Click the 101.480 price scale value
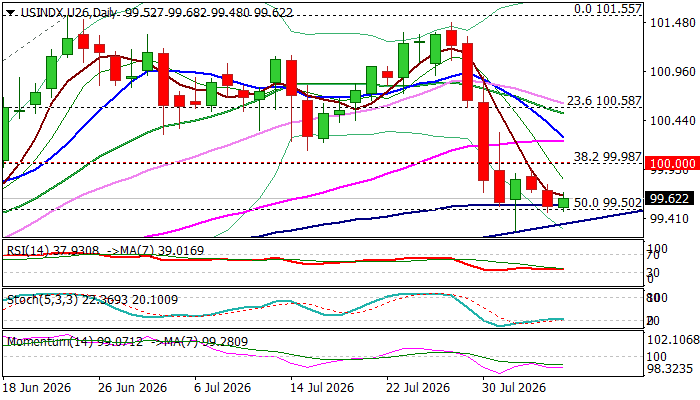Screen dimensions: 700x400 click(x=673, y=22)
